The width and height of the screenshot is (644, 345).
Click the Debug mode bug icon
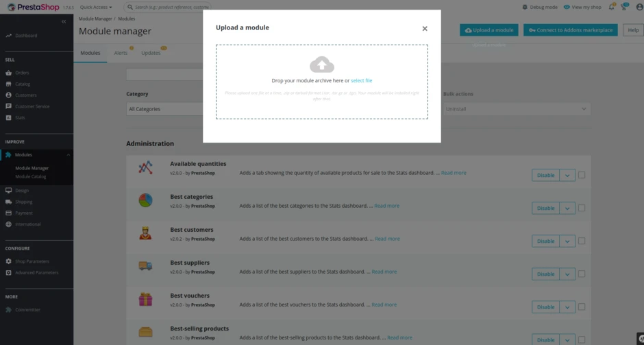[x=525, y=7]
